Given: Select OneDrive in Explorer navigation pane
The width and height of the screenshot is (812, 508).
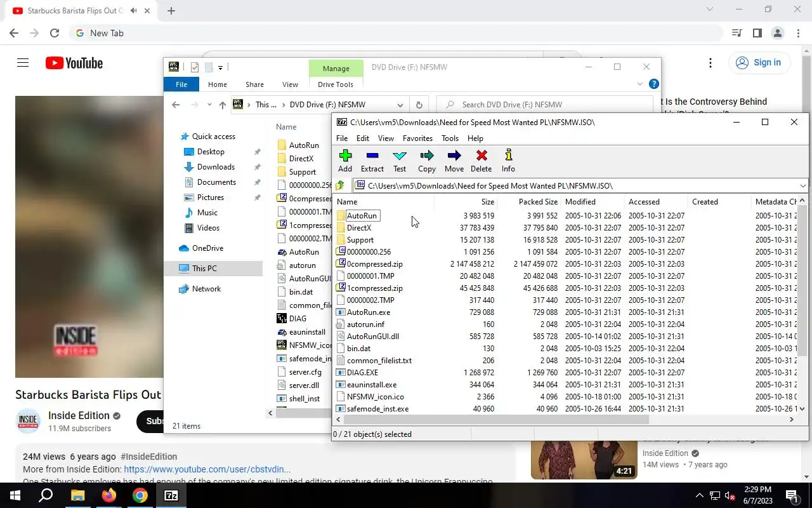Looking at the screenshot, I should tap(207, 248).
